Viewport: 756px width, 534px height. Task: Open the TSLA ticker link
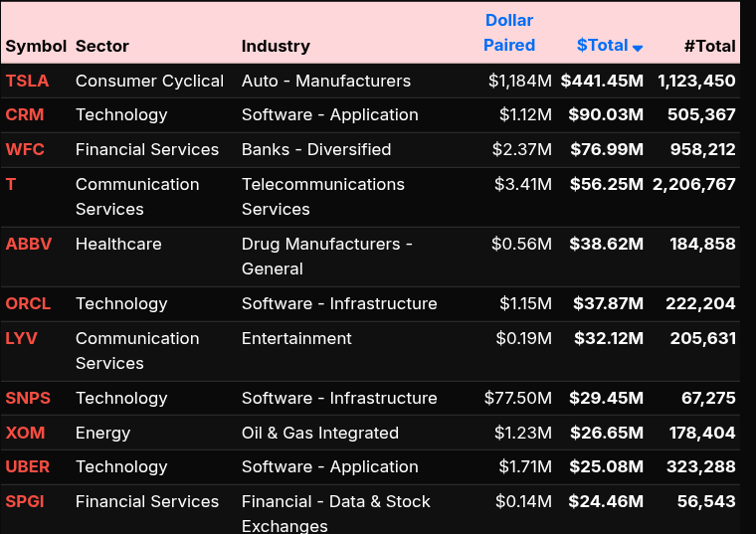click(27, 81)
